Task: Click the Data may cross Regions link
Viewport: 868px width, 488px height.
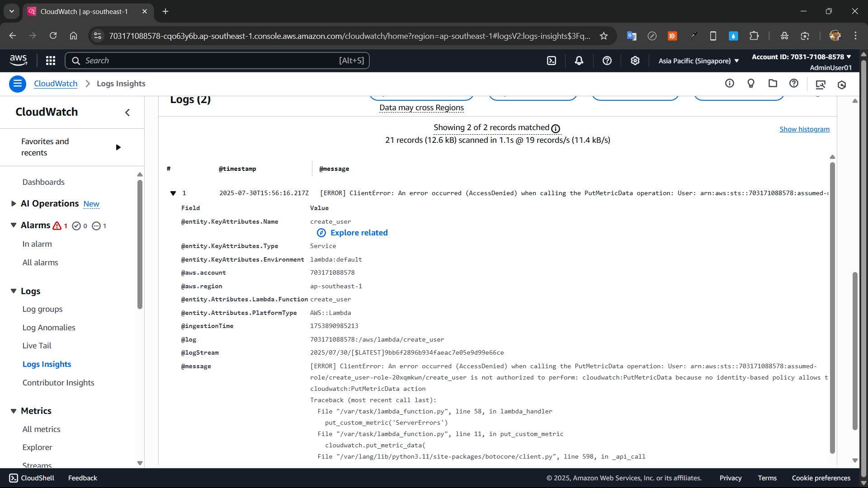Action: pyautogui.click(x=421, y=108)
